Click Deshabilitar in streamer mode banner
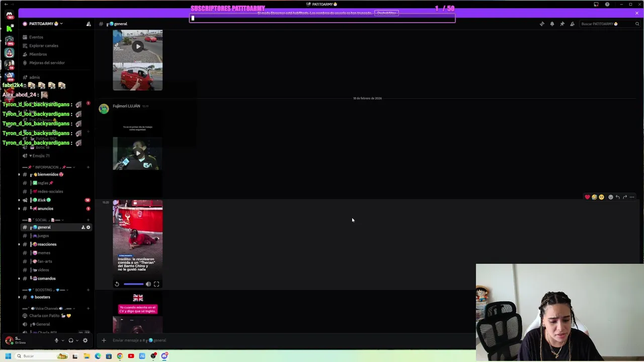644x362 pixels. click(x=386, y=13)
